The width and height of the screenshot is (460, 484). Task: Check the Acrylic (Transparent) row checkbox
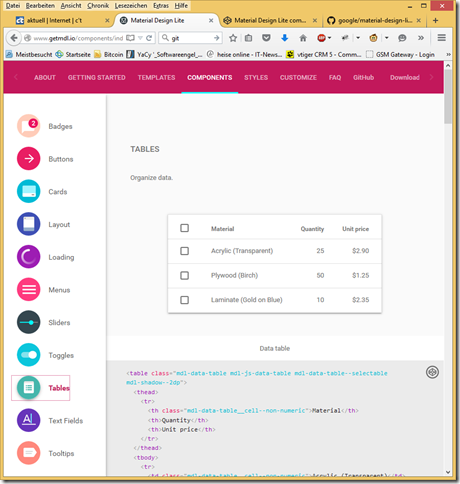tap(184, 251)
